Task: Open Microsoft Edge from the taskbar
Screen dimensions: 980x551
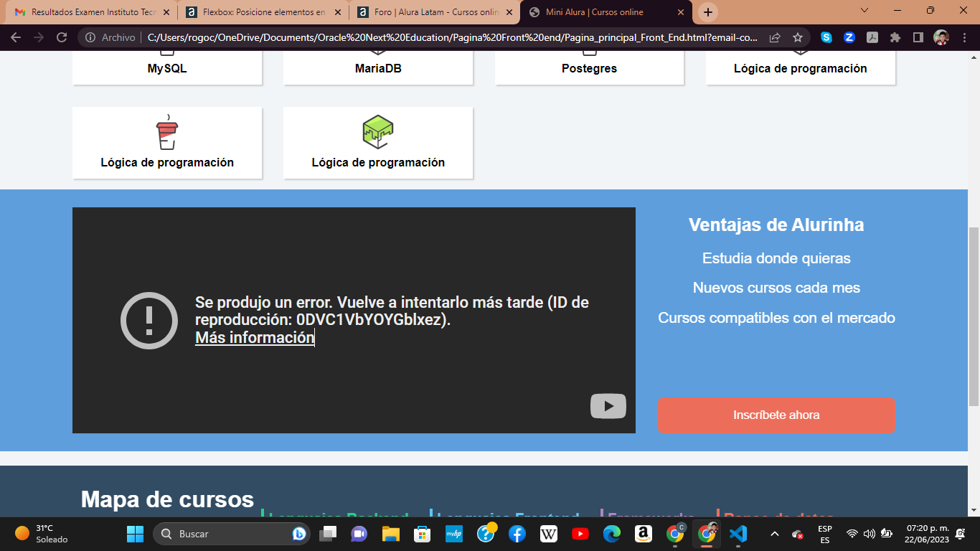Action: click(x=612, y=534)
